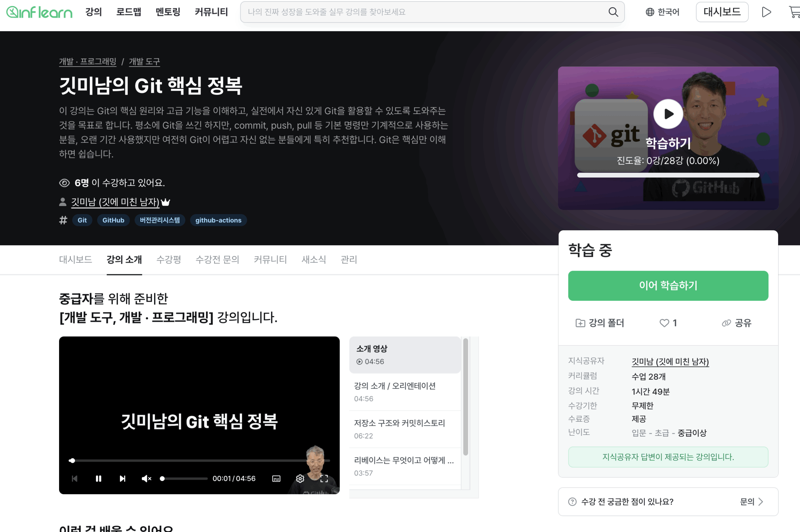Unmute the video volume icon
The width and height of the screenshot is (800, 532).
pyautogui.click(x=146, y=478)
